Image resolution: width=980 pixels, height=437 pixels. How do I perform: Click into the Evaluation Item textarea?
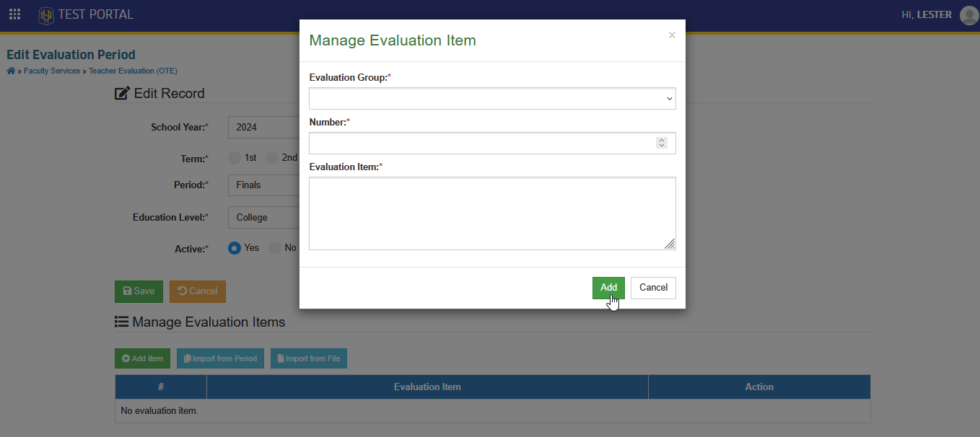(492, 213)
